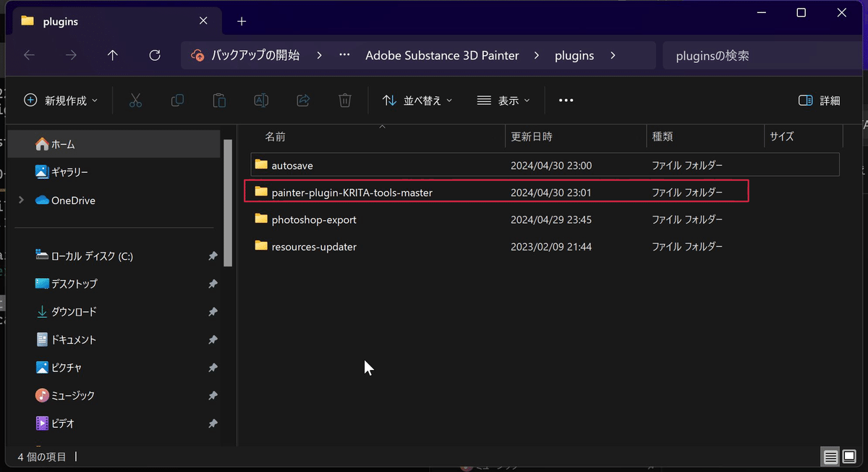Click the Copy icon in toolbar
The image size is (868, 472).
point(177,101)
